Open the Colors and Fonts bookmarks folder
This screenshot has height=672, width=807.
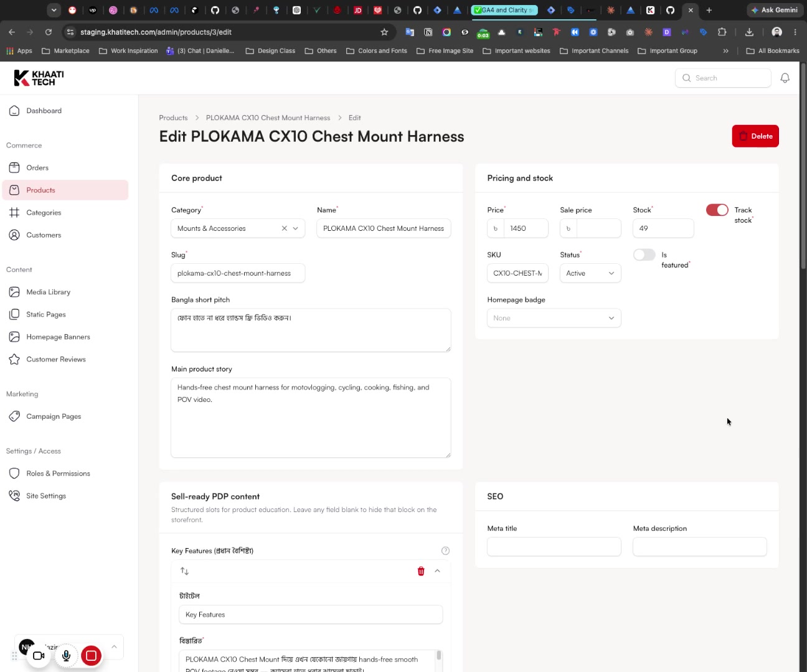click(x=377, y=51)
